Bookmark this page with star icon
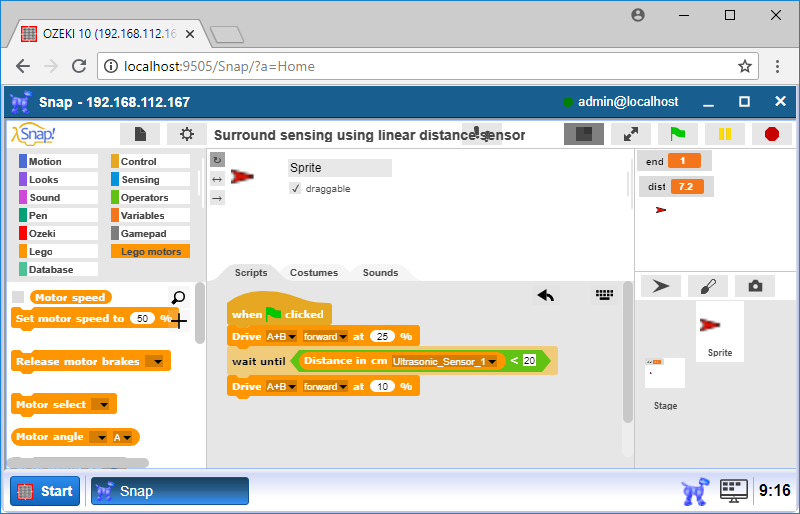Viewport: 800px width, 514px height. coord(745,66)
